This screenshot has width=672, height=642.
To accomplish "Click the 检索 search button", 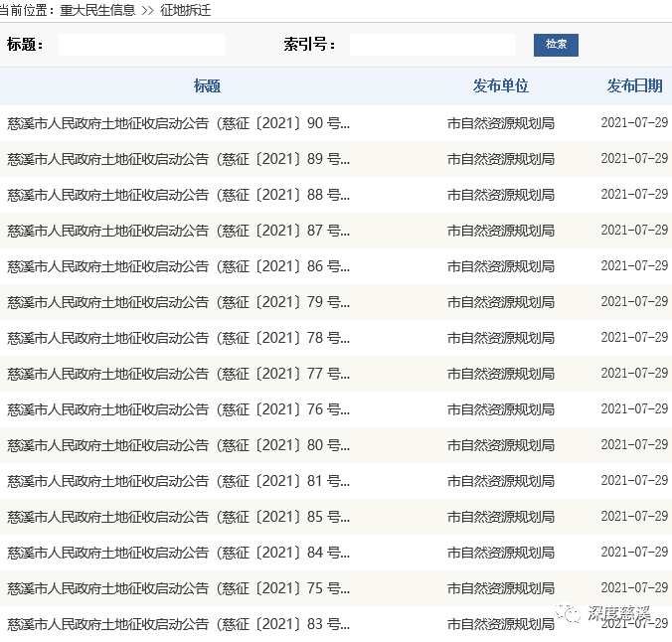I will pyautogui.click(x=556, y=45).
